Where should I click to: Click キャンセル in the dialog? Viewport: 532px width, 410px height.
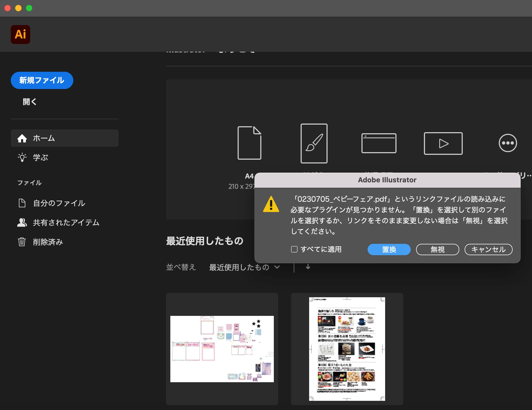[x=488, y=250]
